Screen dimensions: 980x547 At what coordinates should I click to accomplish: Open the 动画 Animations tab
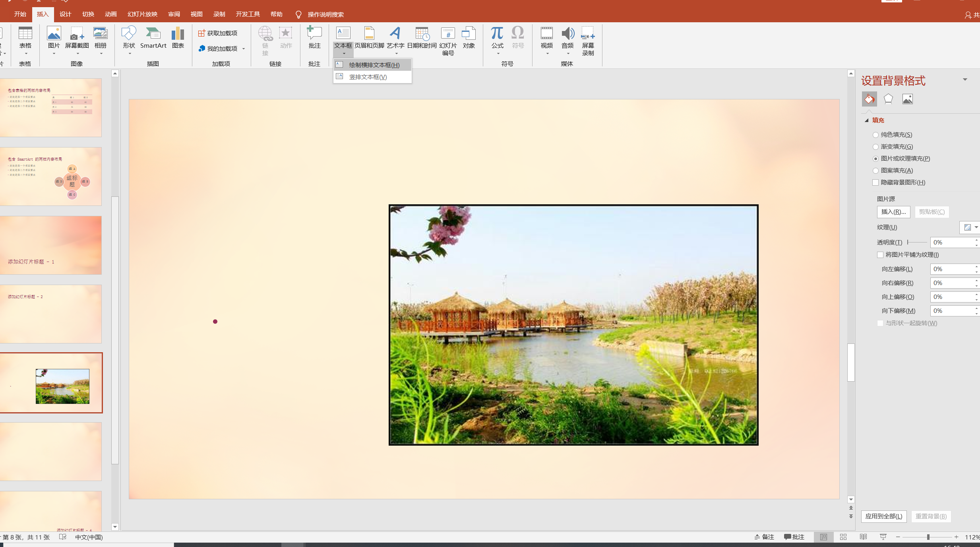(110, 14)
